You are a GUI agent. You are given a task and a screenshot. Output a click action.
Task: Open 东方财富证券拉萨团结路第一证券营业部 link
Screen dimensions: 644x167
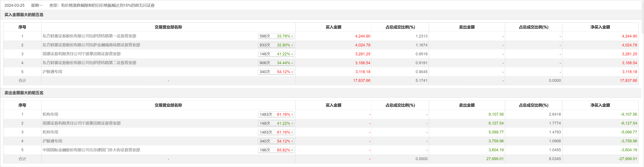tap(89, 36)
